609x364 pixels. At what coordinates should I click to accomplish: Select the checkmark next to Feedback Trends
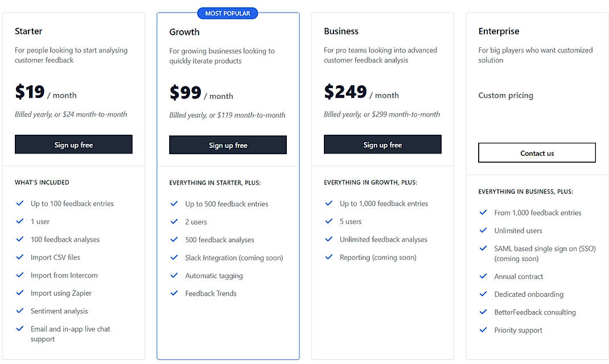[x=174, y=293]
